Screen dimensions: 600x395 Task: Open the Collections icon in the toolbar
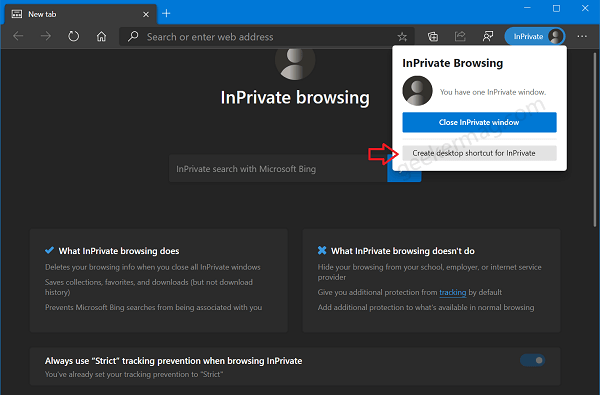tap(432, 36)
